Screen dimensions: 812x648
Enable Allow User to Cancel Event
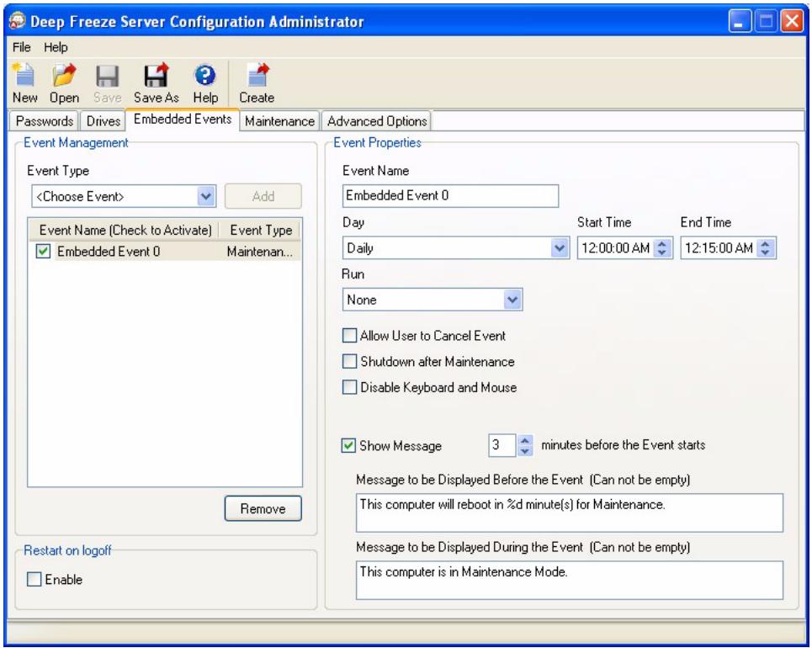tap(349, 336)
